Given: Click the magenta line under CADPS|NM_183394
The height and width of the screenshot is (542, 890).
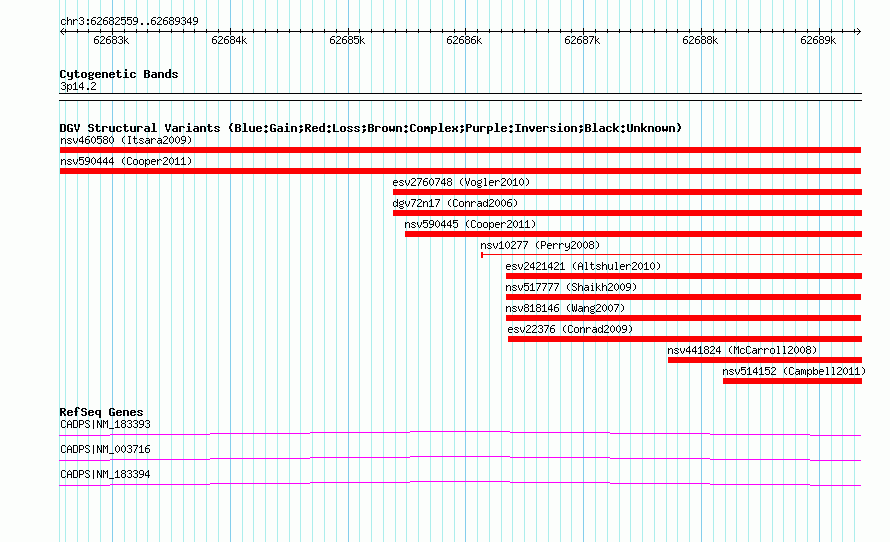Looking at the screenshot, I should pyautogui.click(x=460, y=484).
